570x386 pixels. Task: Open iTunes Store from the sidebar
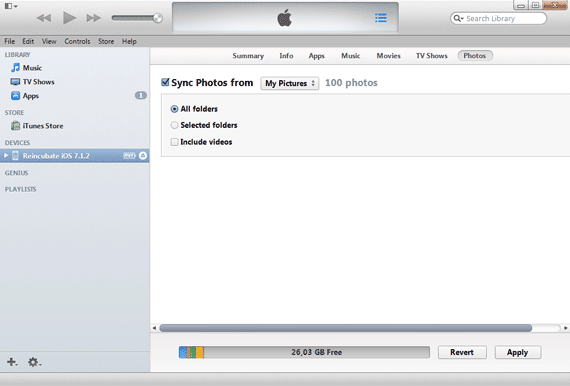coord(37,126)
